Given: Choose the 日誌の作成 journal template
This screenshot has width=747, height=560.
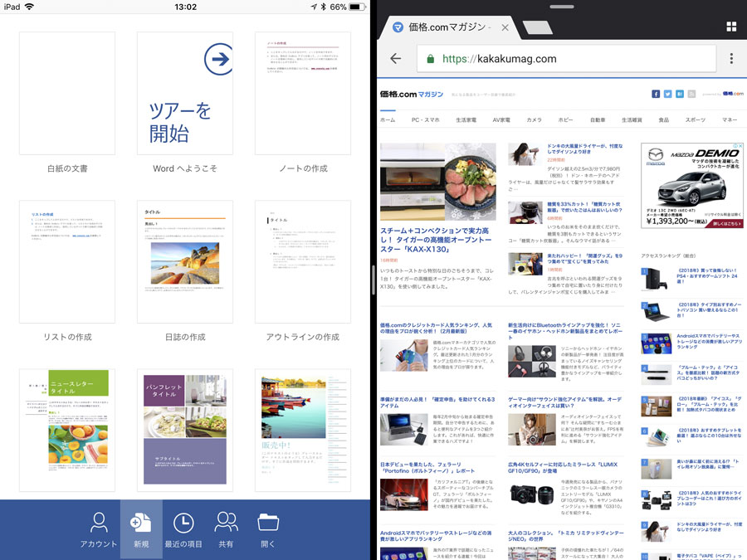Looking at the screenshot, I should [185, 261].
